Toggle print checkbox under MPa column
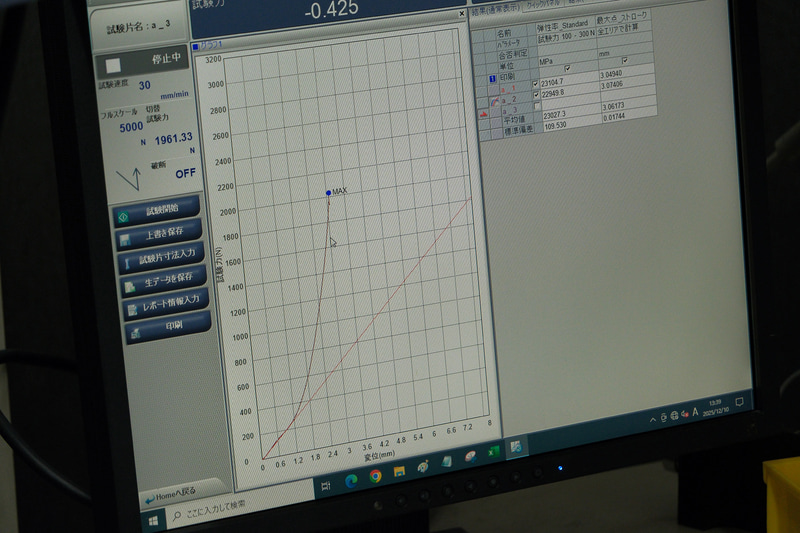The width and height of the screenshot is (800, 533). tap(567, 68)
